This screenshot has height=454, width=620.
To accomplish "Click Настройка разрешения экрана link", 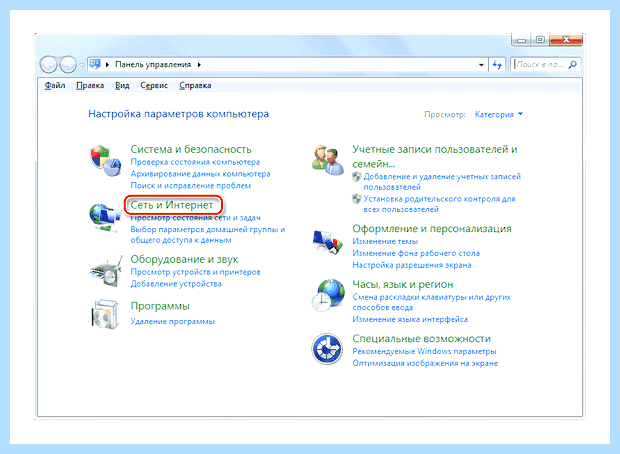I will point(412,265).
